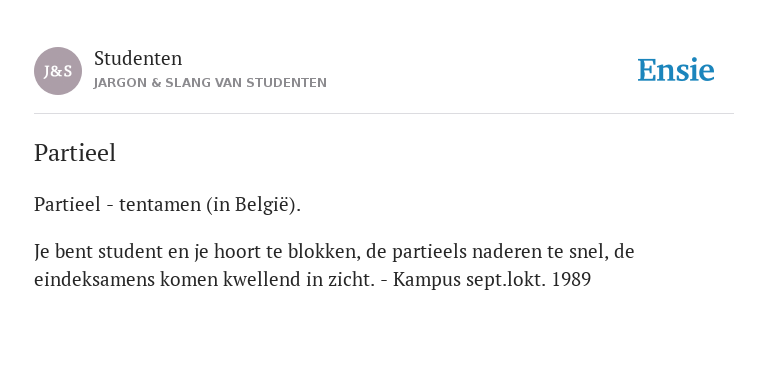Click the example sentence starting "Je bent"
768x384 pixels.
334,265
